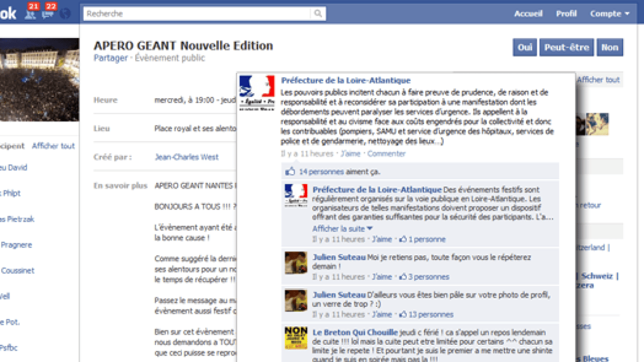
Task: Open list of 14 personnes who like
Action: coord(321,172)
